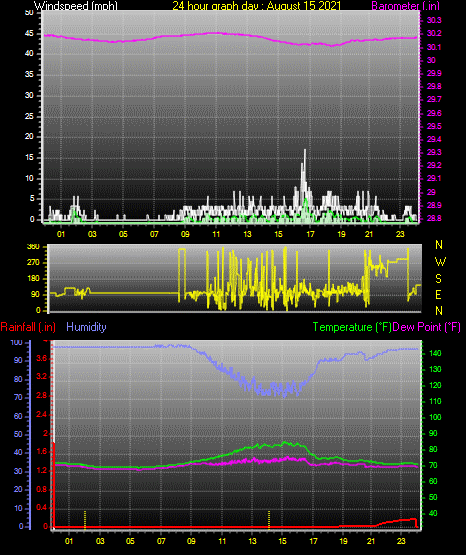Image resolution: width=466 pixels, height=555 pixels.
Task: Click the '30.2' barometer axis value
Action: tap(434, 33)
